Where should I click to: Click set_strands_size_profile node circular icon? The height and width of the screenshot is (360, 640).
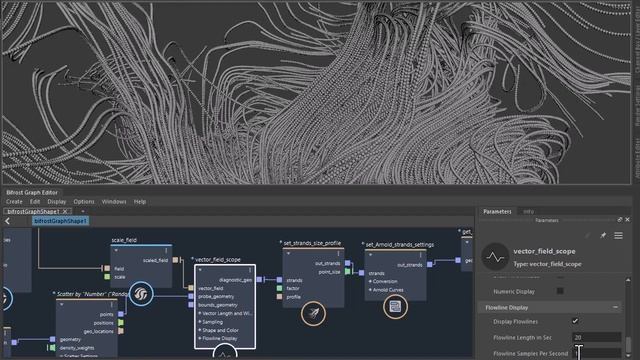click(x=313, y=313)
